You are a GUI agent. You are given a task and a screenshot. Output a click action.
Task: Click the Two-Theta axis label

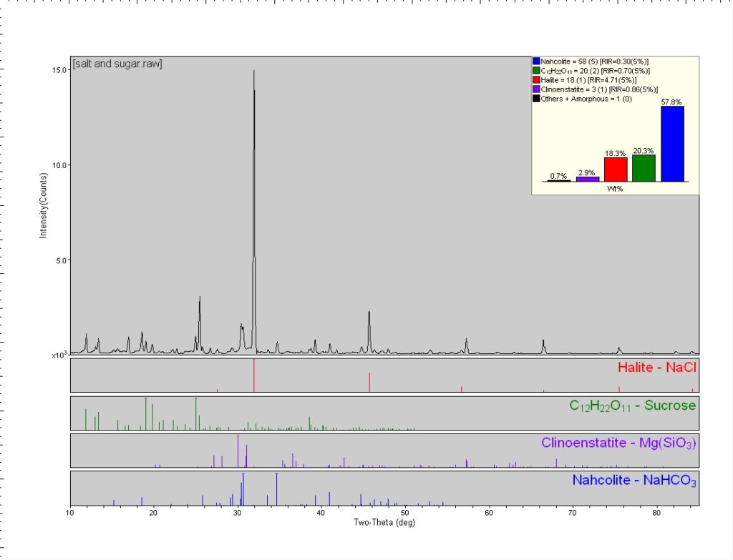click(384, 523)
